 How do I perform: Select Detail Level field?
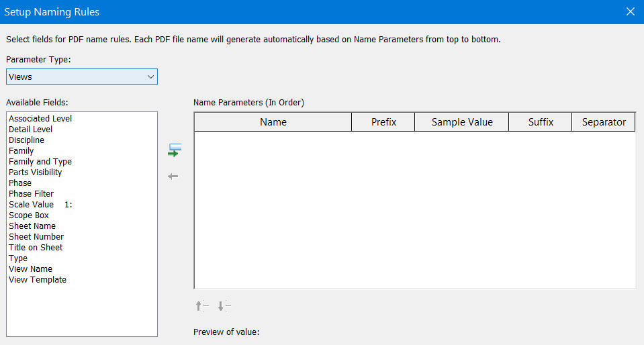click(30, 129)
